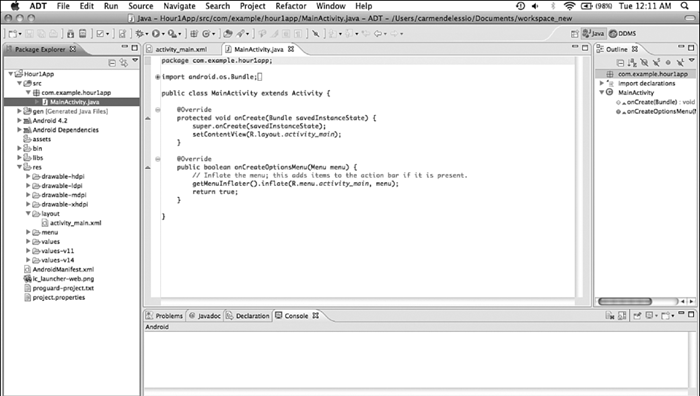Click the Last Edit Location toolbar icon
700x396 pixels.
365,33
